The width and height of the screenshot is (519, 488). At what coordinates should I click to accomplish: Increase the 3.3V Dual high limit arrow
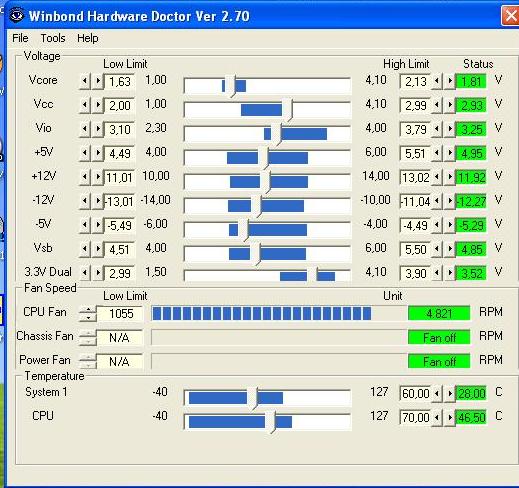click(450, 273)
